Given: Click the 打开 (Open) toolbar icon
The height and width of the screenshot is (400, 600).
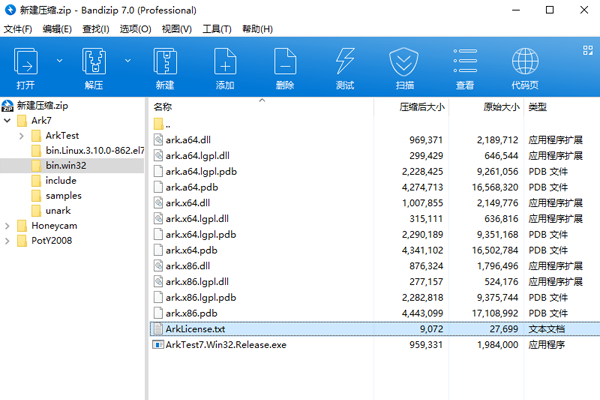Looking at the screenshot, I should [26, 64].
